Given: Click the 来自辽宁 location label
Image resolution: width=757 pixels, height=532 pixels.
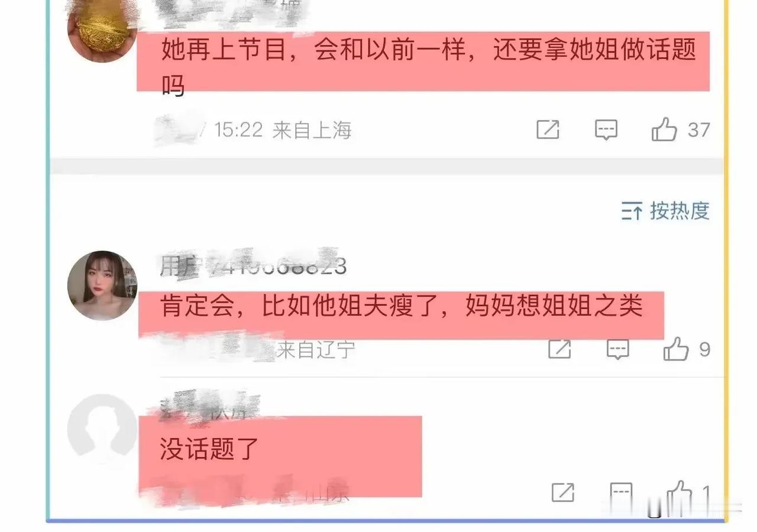Looking at the screenshot, I should click(x=316, y=350).
